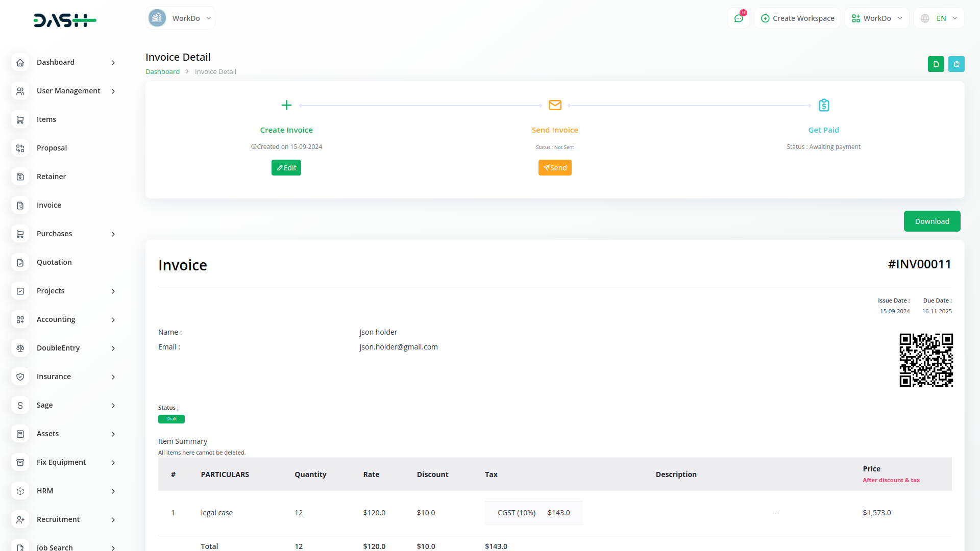Click the Get Paid clipboard icon
This screenshot has width=980, height=551.
pos(823,105)
